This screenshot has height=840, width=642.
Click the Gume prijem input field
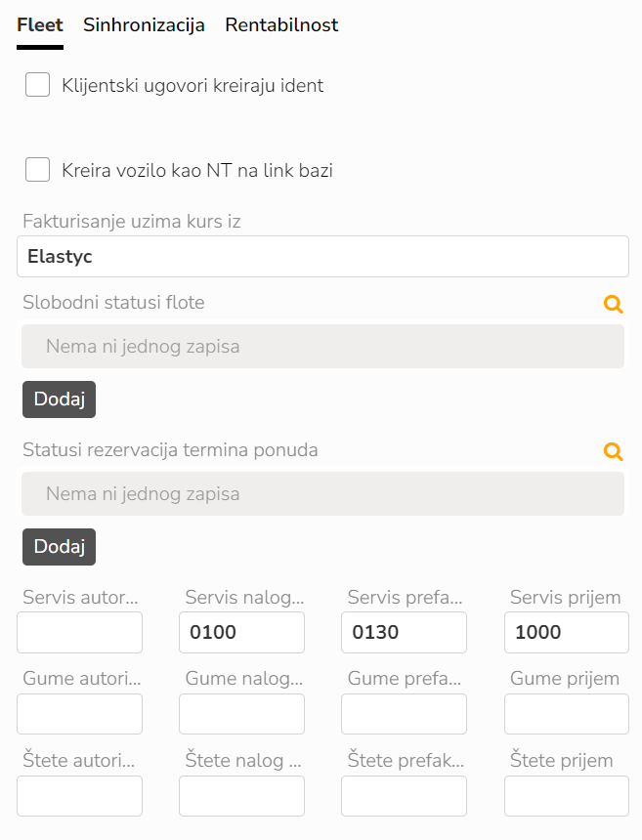click(566, 714)
